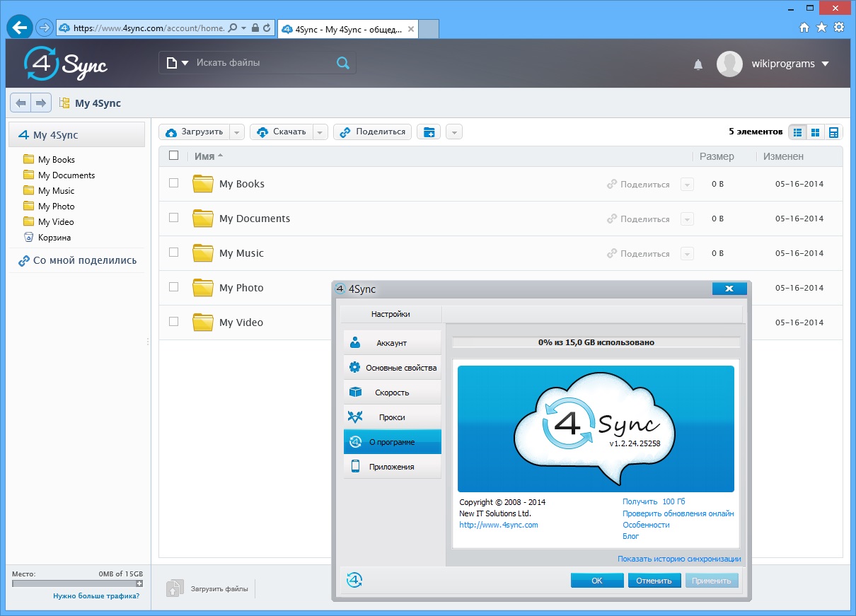Screen dimensions: 856x616
Task: Expand the Скачать dropdown arrow
Action: point(320,132)
